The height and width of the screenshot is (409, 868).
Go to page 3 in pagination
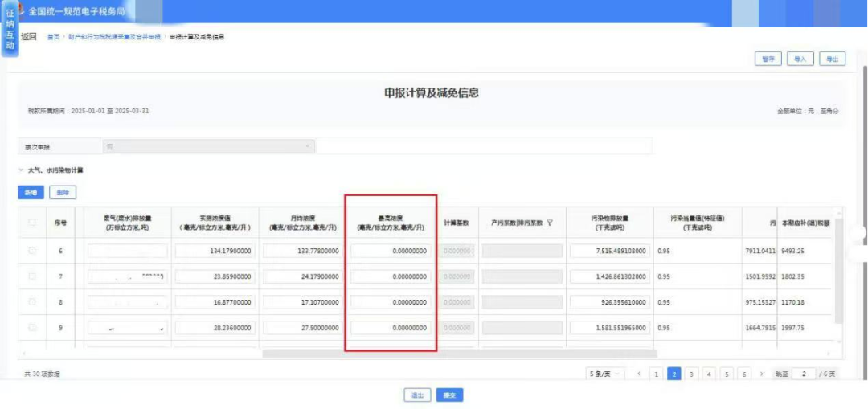pos(692,374)
